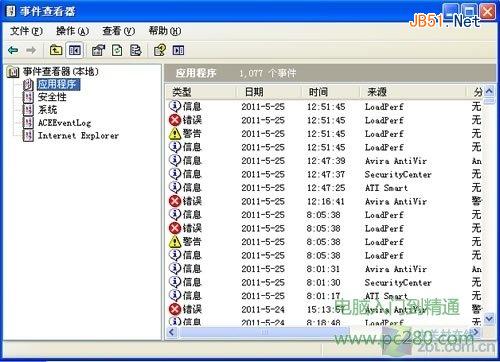
Task: Click the time cell 12:47:25
Action: tap(326, 188)
